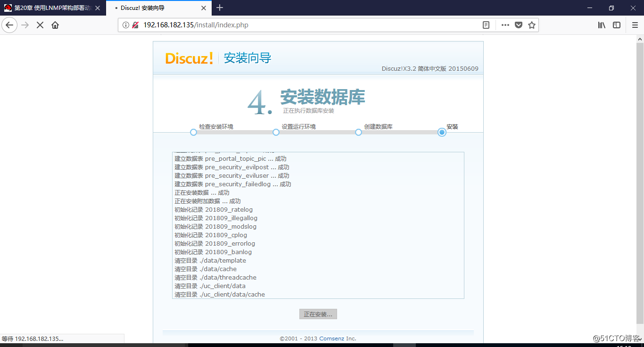Image resolution: width=644 pixels, height=347 pixels.
Task: Click log line 201809_errorlog
Action: coord(215,244)
